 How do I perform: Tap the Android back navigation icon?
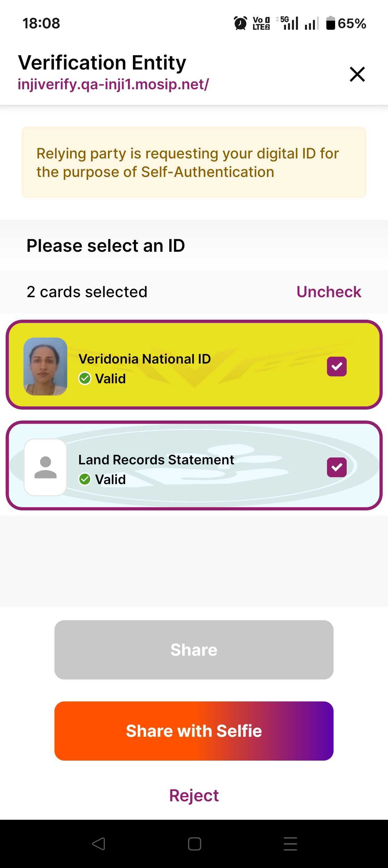click(98, 844)
